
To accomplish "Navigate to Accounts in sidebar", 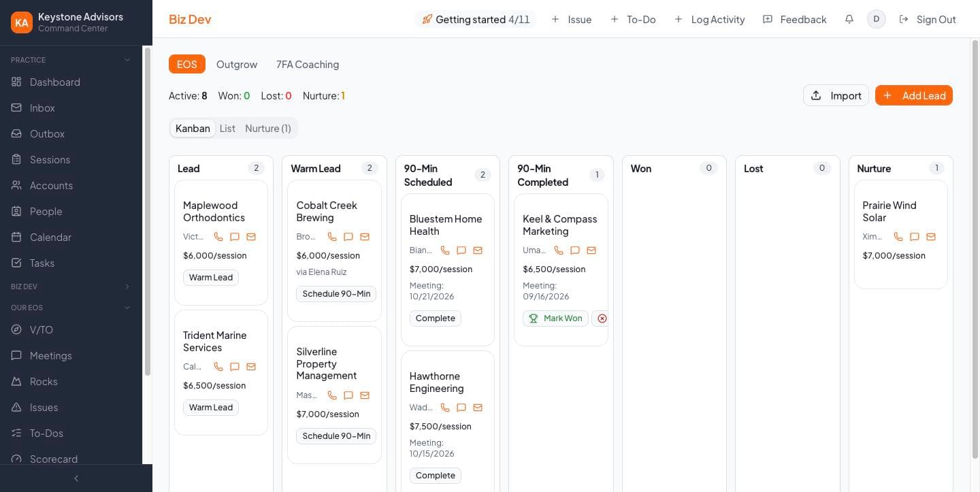I will (71, 185).
